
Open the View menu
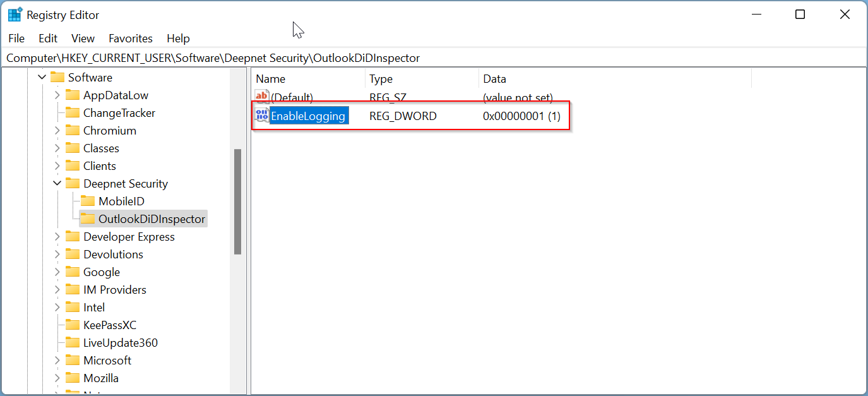tap(83, 39)
